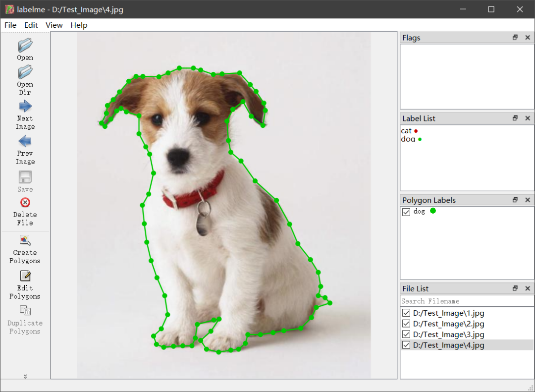Screen dimensions: 535x392
Task: Select file D:/Test_Image\4.jpg in list
Action: point(448,345)
